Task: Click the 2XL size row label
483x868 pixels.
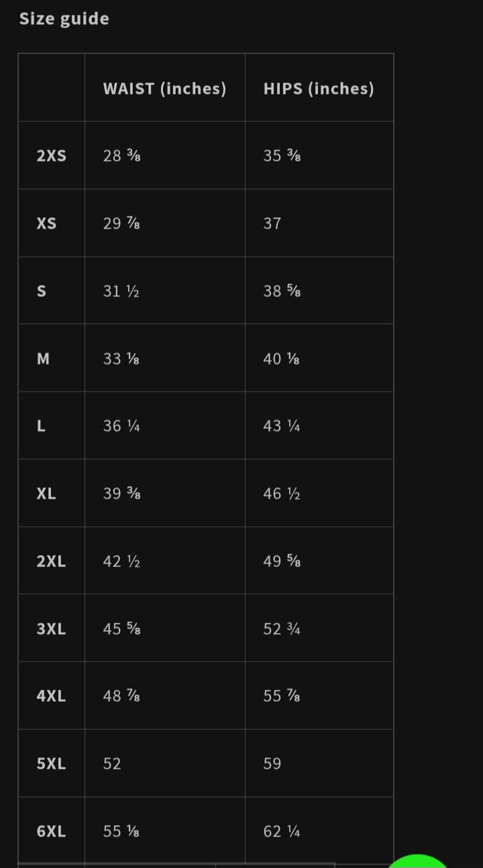Action: point(52,562)
